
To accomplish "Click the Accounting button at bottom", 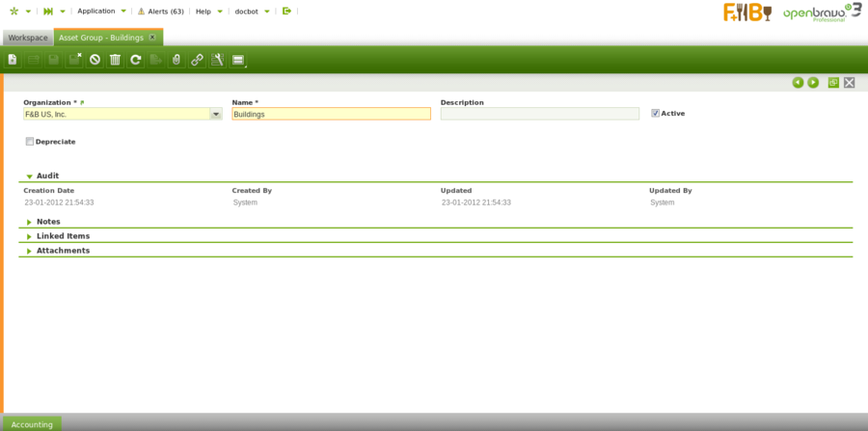I will (32, 423).
